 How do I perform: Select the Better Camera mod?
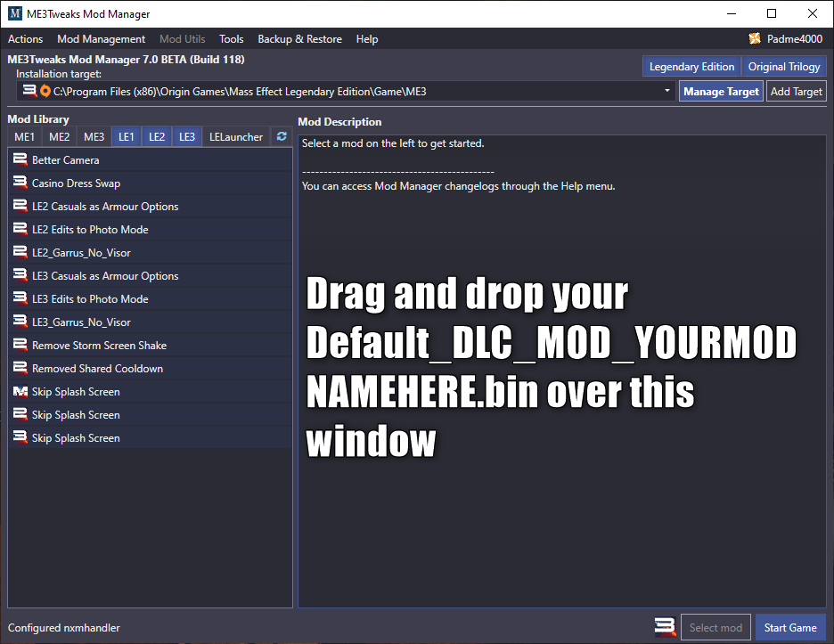point(150,159)
